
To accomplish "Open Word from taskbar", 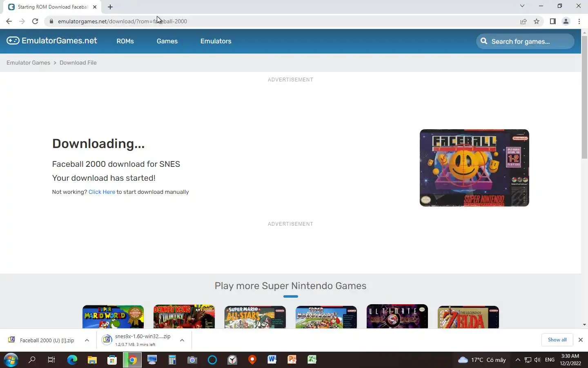I will (272, 360).
